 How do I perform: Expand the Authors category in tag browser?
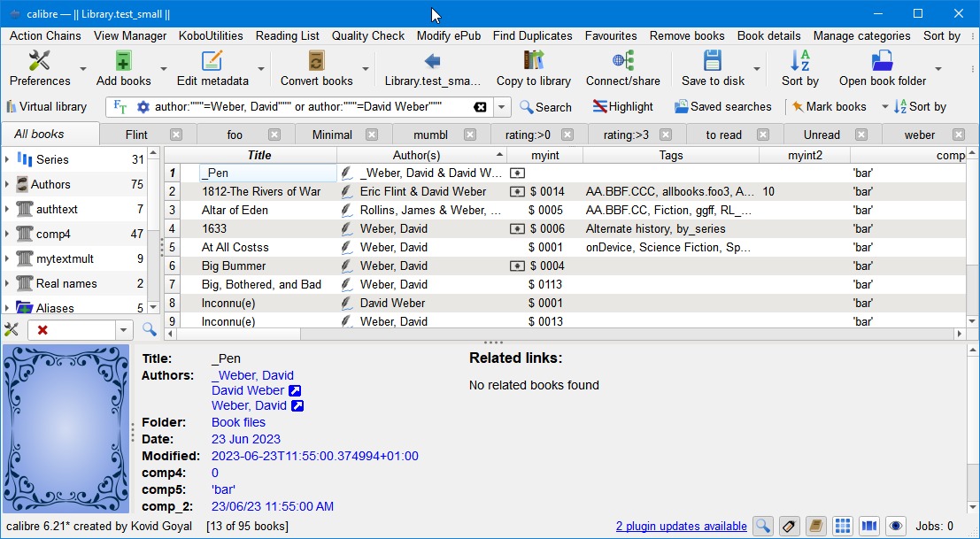tap(7, 184)
